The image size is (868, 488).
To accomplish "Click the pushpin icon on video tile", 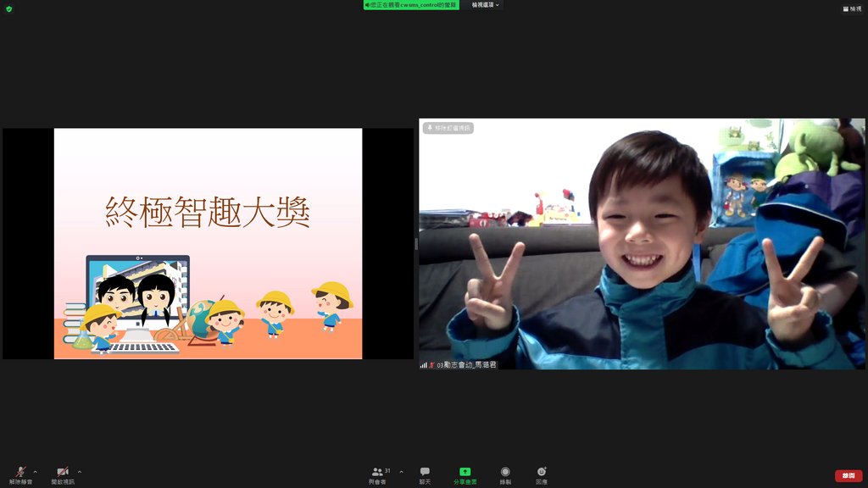I will pyautogui.click(x=430, y=128).
